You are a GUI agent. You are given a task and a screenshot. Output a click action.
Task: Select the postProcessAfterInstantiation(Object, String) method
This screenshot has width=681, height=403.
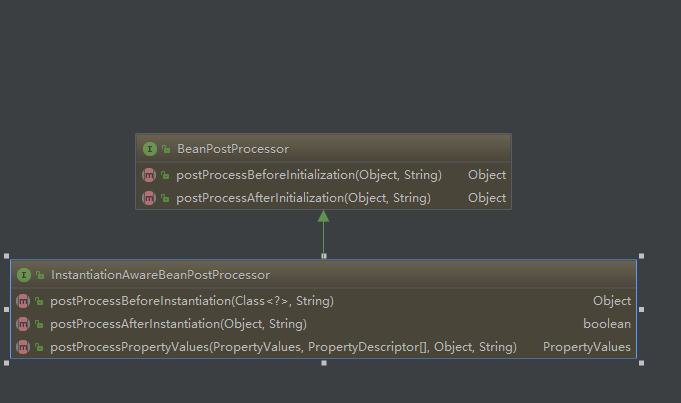click(x=178, y=324)
